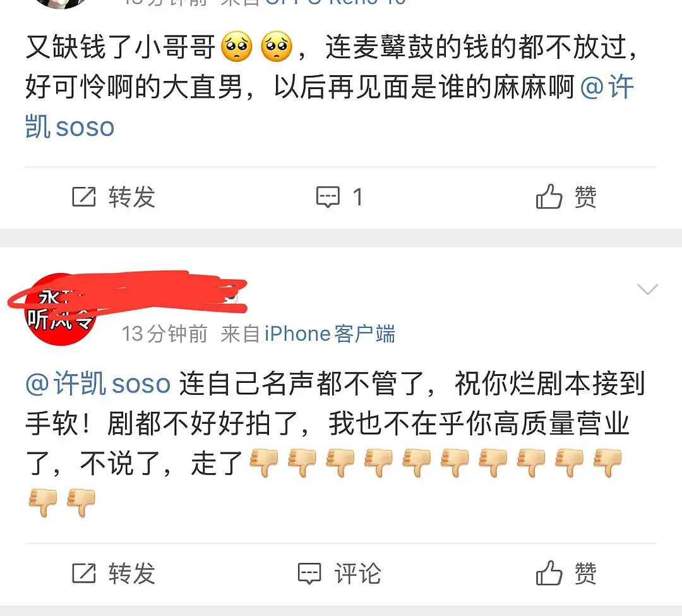Tap the repost icon on the first post
The width and height of the screenshot is (682, 616).
pyautogui.click(x=83, y=196)
